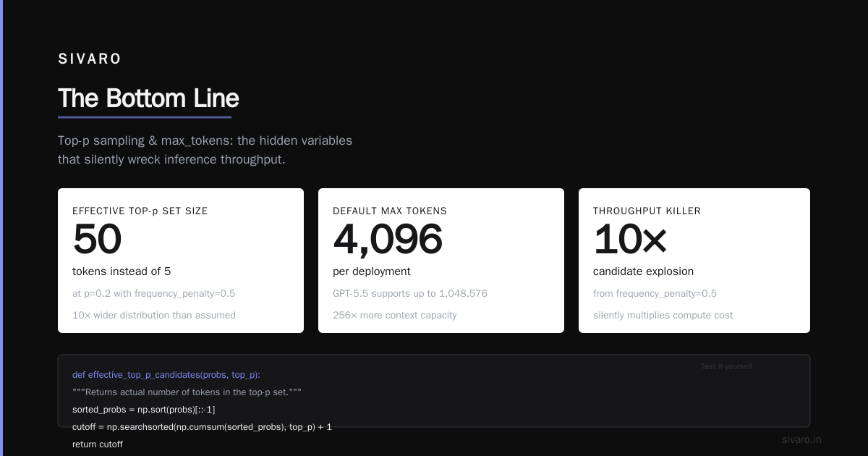Viewport: 868px width, 456px height.
Task: Click the 'Test it yourself' label
Action: pos(726,367)
